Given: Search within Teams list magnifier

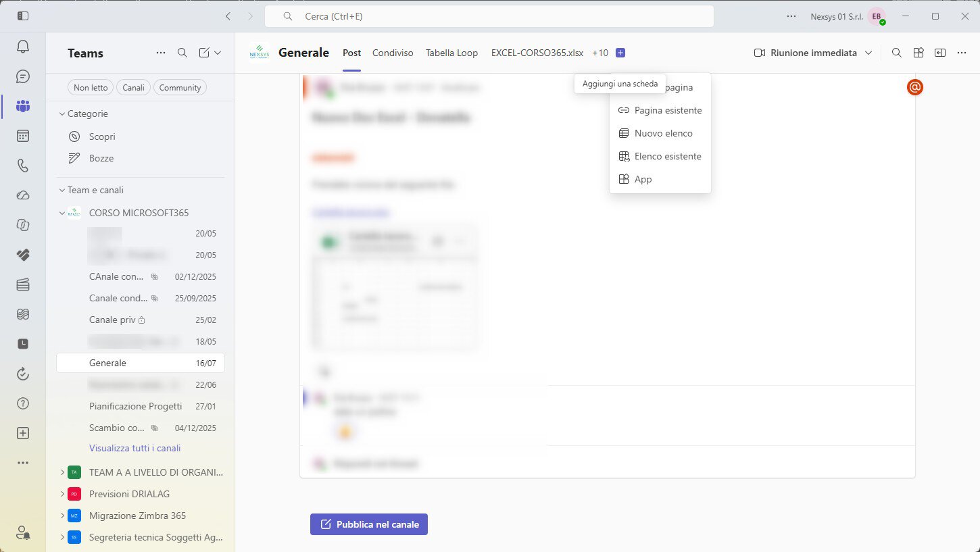Looking at the screenshot, I should (x=182, y=53).
